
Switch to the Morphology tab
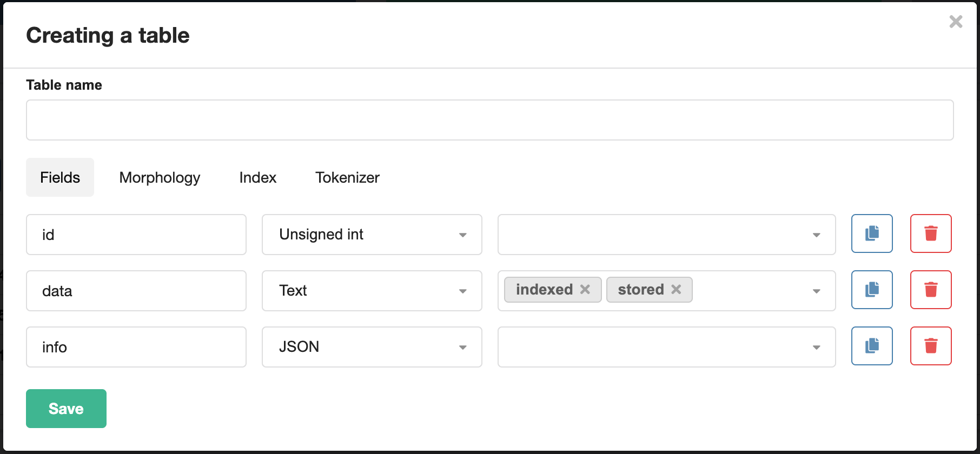(160, 177)
